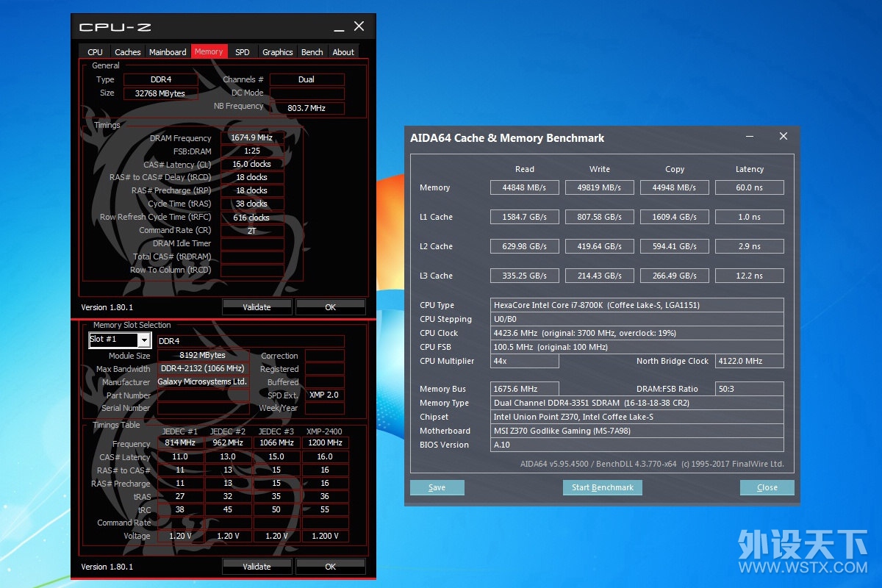Select the Mainboard tab

tap(168, 51)
